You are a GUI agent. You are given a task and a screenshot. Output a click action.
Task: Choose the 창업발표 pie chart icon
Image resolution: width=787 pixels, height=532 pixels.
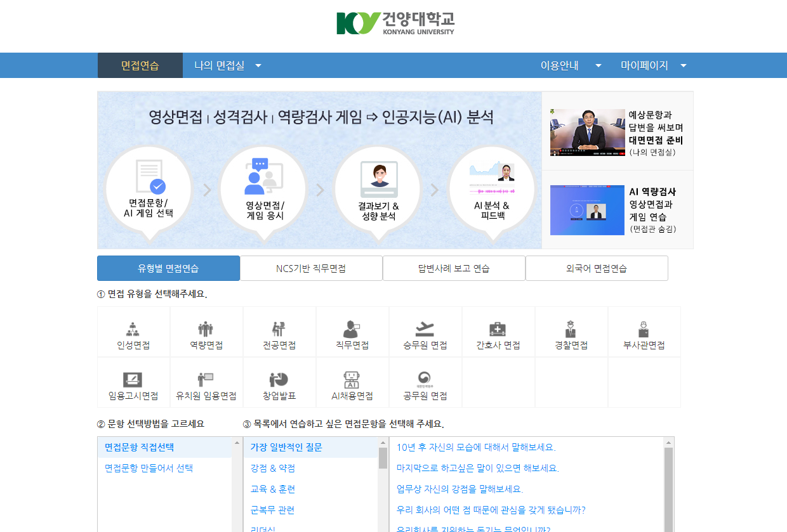point(279,382)
